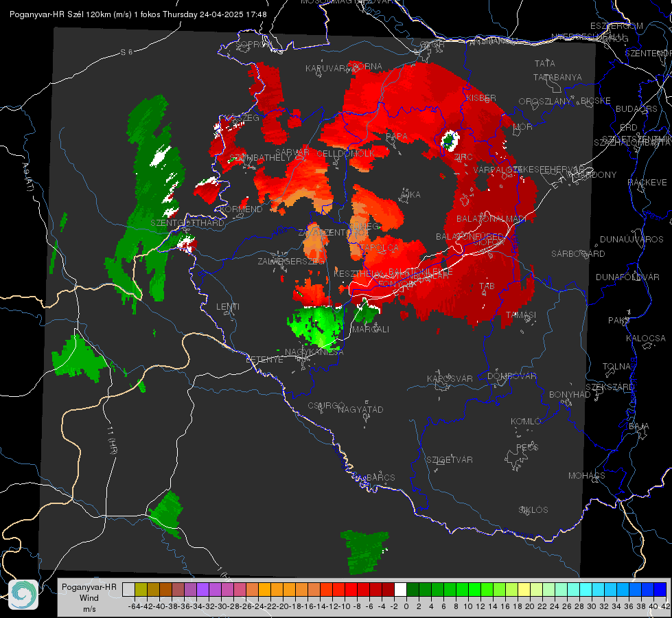Click the SOPRON city label
The height and width of the screenshot is (618, 672).
pyautogui.click(x=253, y=44)
